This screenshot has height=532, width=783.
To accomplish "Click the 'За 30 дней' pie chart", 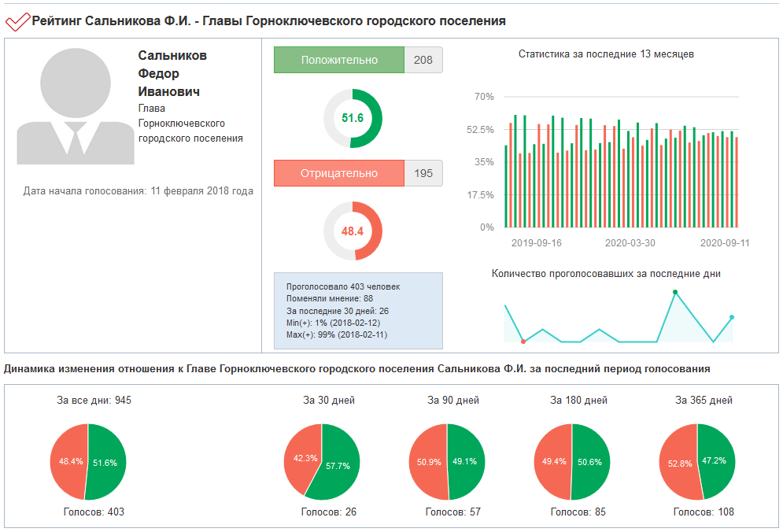I will [x=322, y=462].
